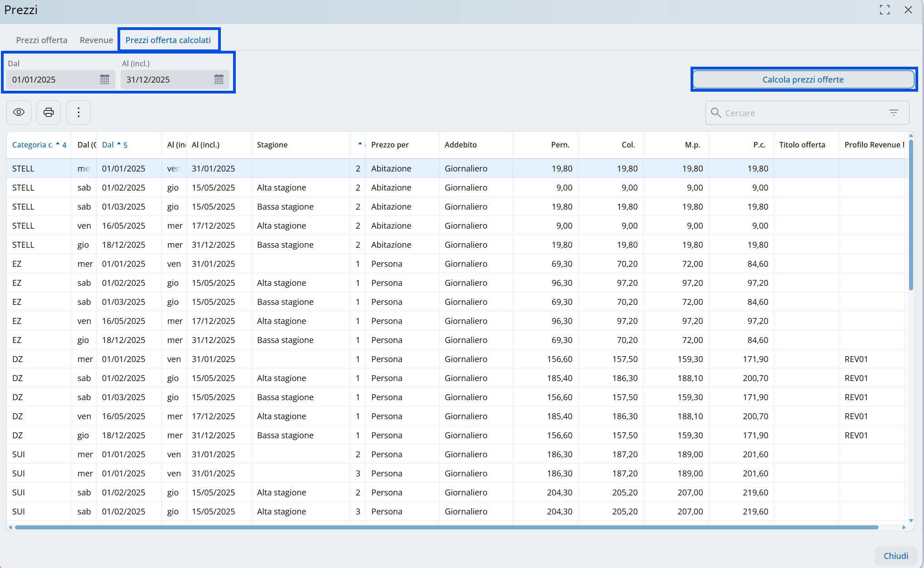Open the three-dot more options menu
Viewport: 924px width, 568px height.
[78, 113]
